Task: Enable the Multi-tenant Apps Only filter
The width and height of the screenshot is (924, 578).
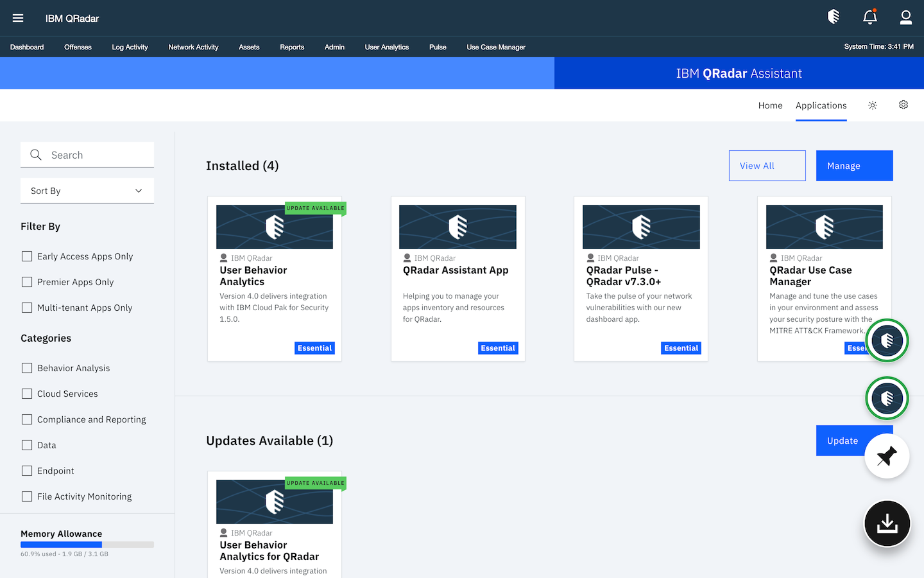Action: tap(26, 307)
